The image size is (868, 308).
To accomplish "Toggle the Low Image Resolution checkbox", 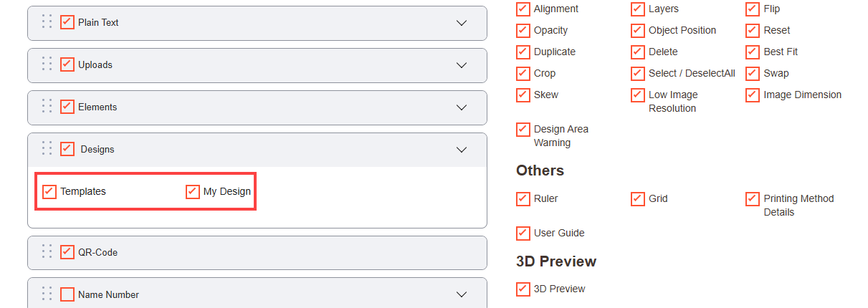I will [x=638, y=95].
